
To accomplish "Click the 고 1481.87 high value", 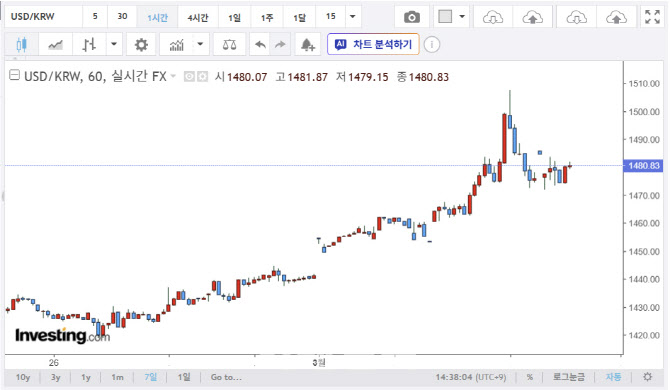I will coord(302,77).
